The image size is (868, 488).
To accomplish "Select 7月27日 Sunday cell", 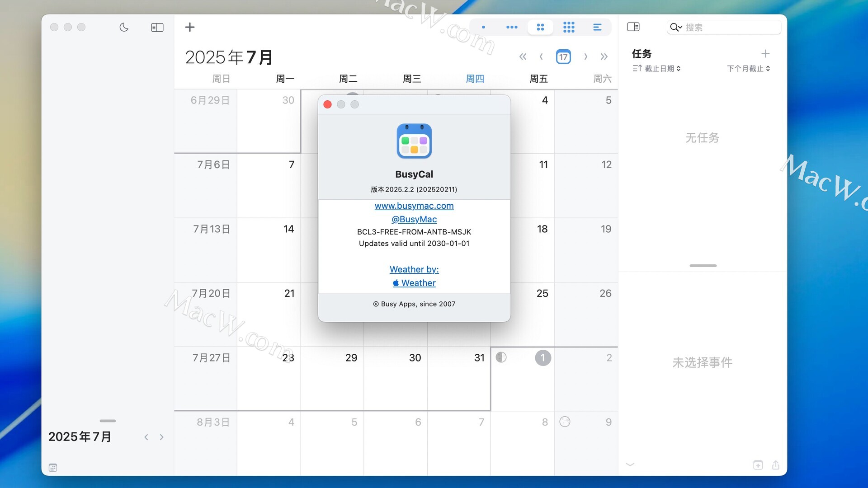I will click(205, 379).
